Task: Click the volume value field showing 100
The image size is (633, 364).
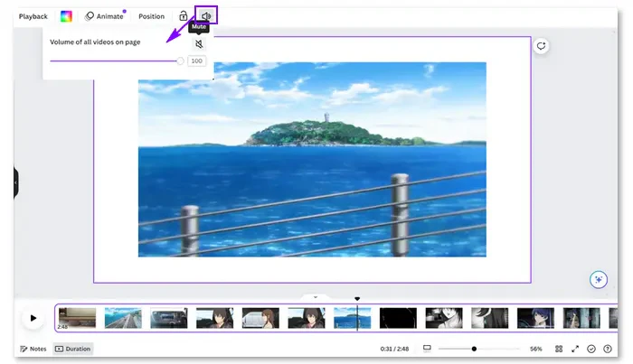Action: [x=196, y=61]
